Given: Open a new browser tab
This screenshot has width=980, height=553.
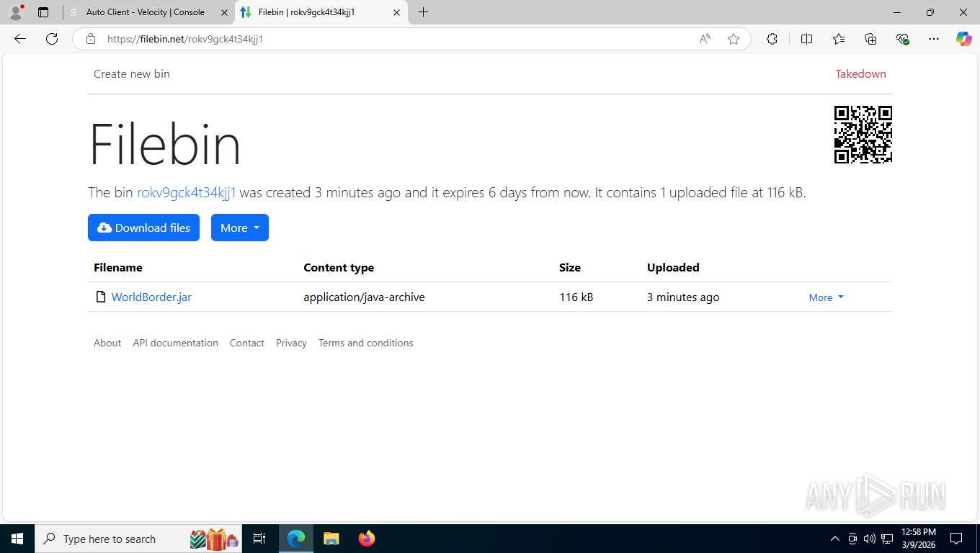Looking at the screenshot, I should (423, 12).
